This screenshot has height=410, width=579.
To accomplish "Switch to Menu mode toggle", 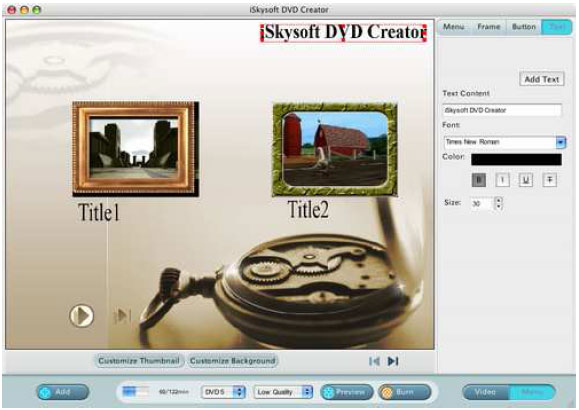I will click(532, 392).
